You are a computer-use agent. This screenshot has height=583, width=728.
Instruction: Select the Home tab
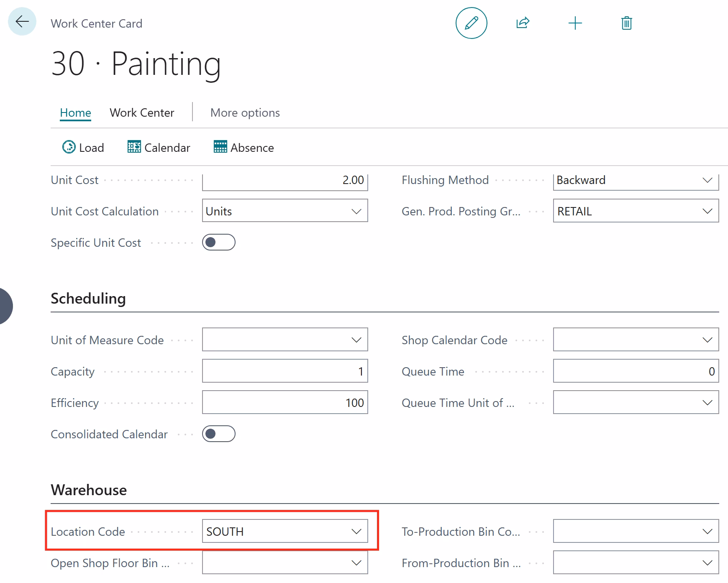click(75, 113)
